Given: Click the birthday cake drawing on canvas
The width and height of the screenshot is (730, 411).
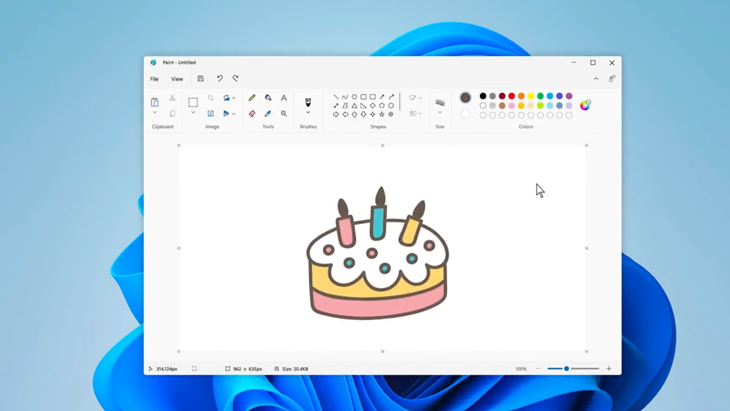Looking at the screenshot, I should [x=378, y=254].
